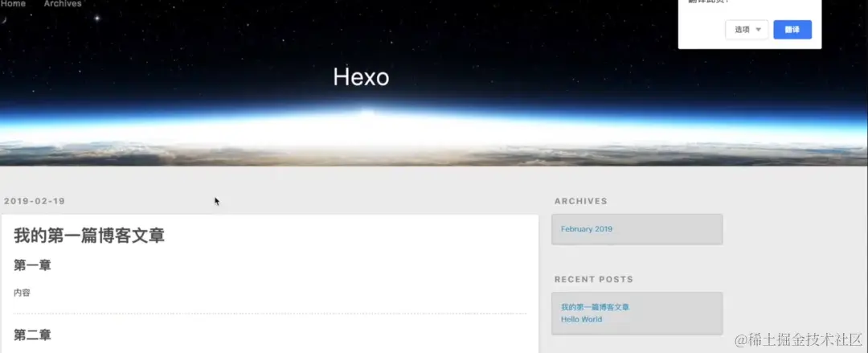
Task: Click the RECENT POSTS widget heading
Action: [593, 279]
